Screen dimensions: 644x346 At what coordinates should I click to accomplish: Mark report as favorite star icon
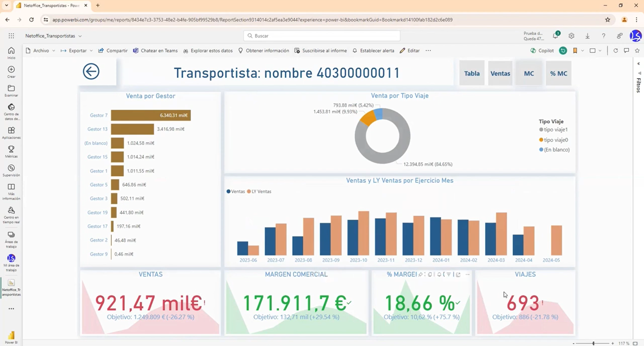637,51
